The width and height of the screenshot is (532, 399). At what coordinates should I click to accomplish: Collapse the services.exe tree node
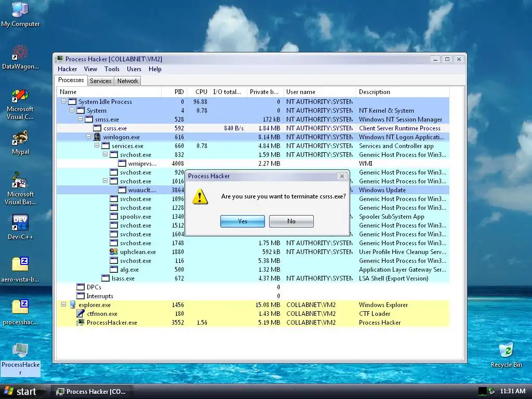(97, 145)
